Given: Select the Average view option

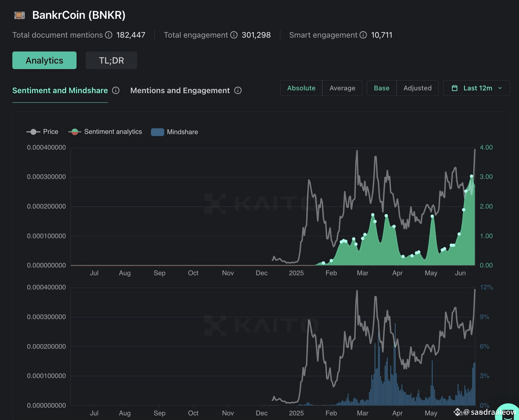Looking at the screenshot, I should click(x=343, y=88).
